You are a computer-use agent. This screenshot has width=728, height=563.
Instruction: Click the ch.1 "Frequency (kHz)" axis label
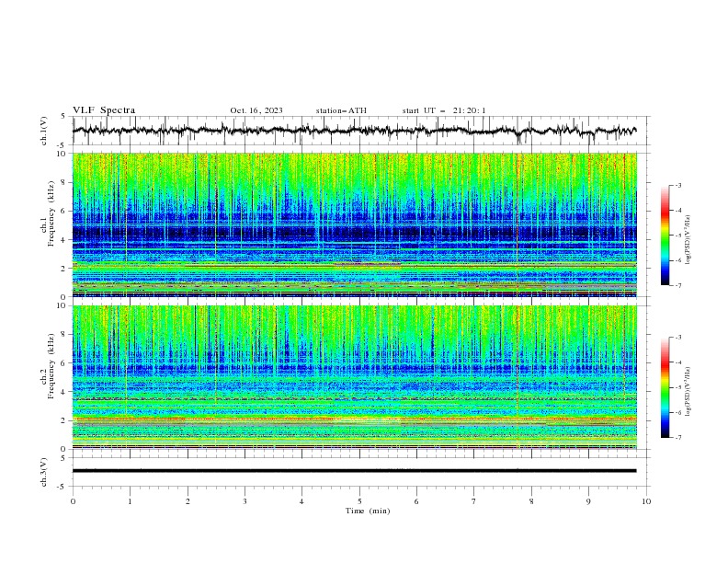pos(51,213)
